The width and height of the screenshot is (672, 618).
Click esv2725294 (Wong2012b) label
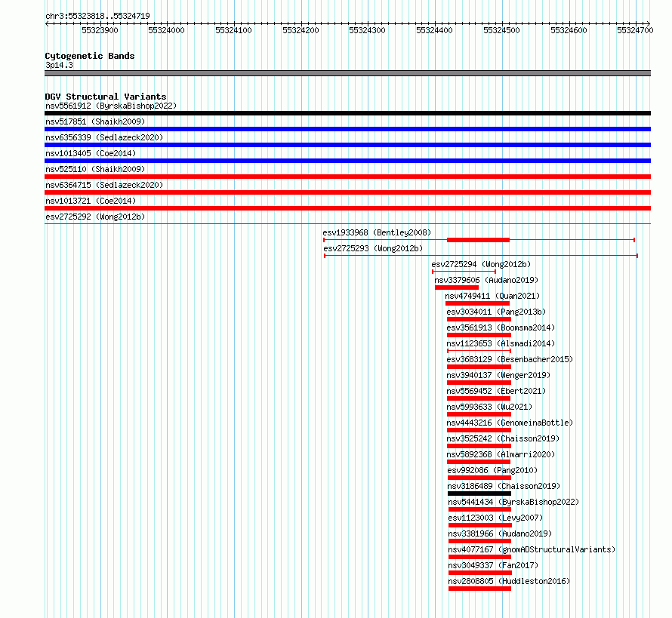481,264
